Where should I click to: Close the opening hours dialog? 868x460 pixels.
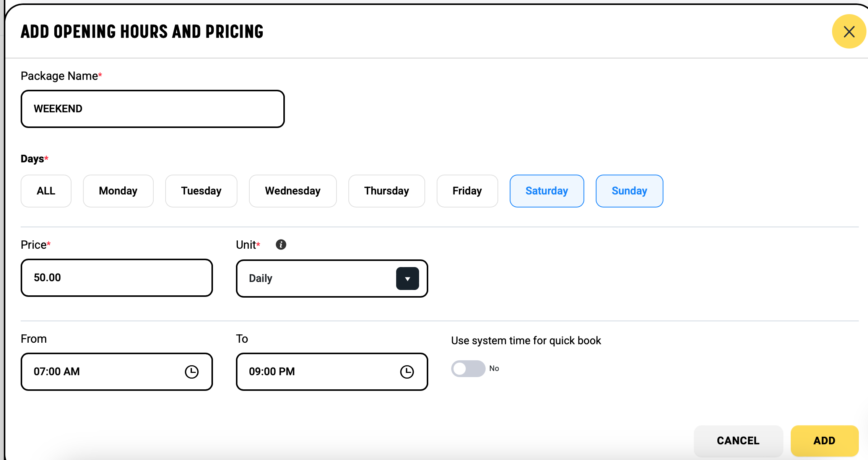click(x=848, y=32)
